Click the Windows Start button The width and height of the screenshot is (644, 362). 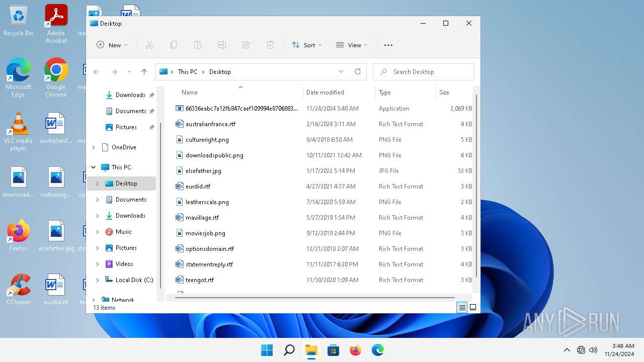[x=267, y=350]
